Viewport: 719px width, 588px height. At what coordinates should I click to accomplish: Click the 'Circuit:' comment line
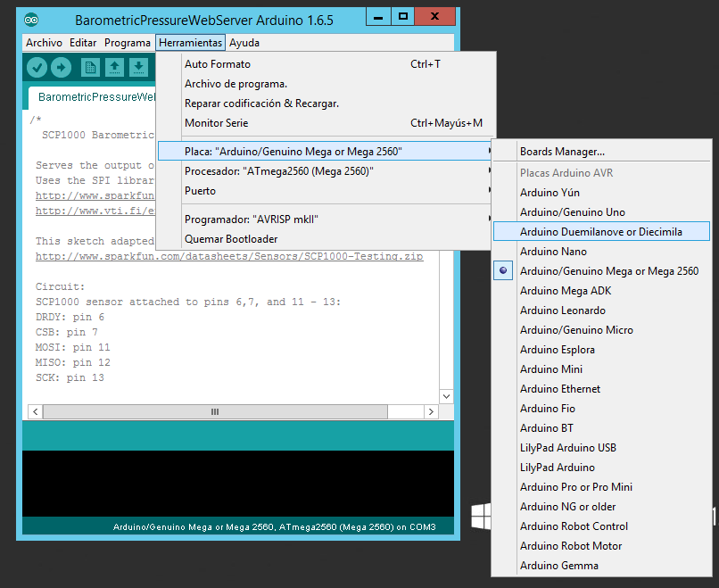pyautogui.click(x=60, y=286)
